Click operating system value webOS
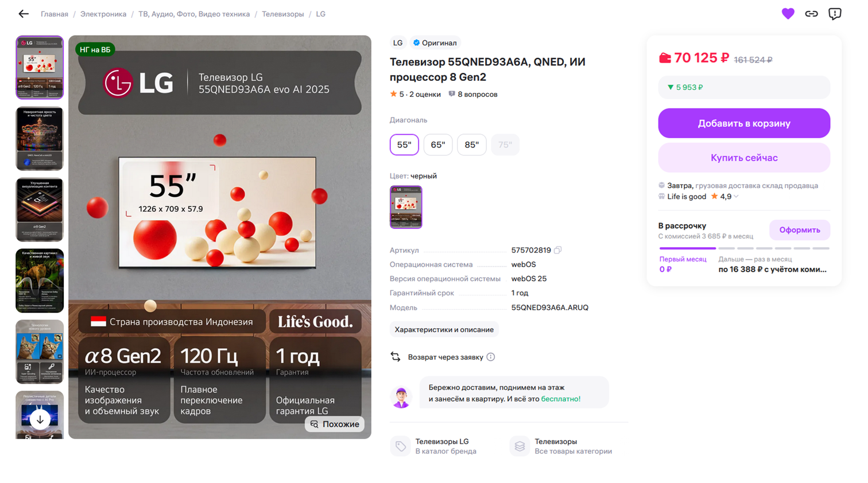 coord(524,264)
